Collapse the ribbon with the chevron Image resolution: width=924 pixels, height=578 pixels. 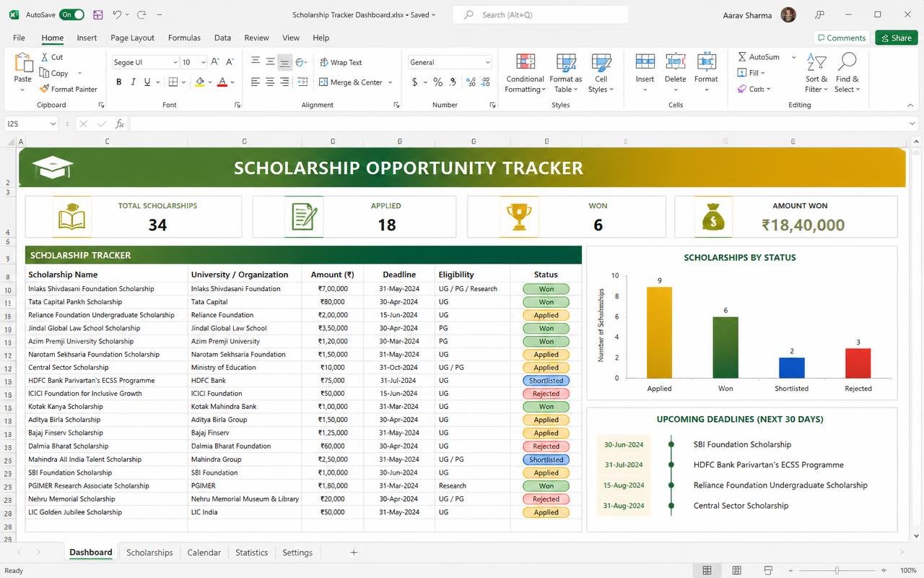910,105
